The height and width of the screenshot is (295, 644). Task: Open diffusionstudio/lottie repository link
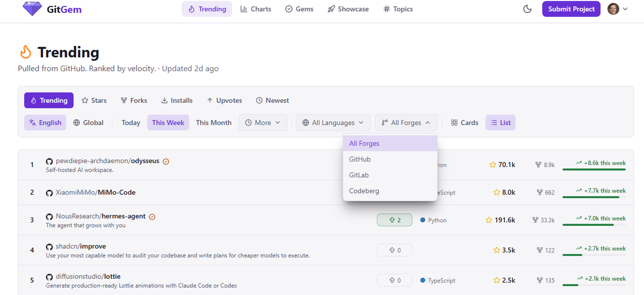[88, 276]
